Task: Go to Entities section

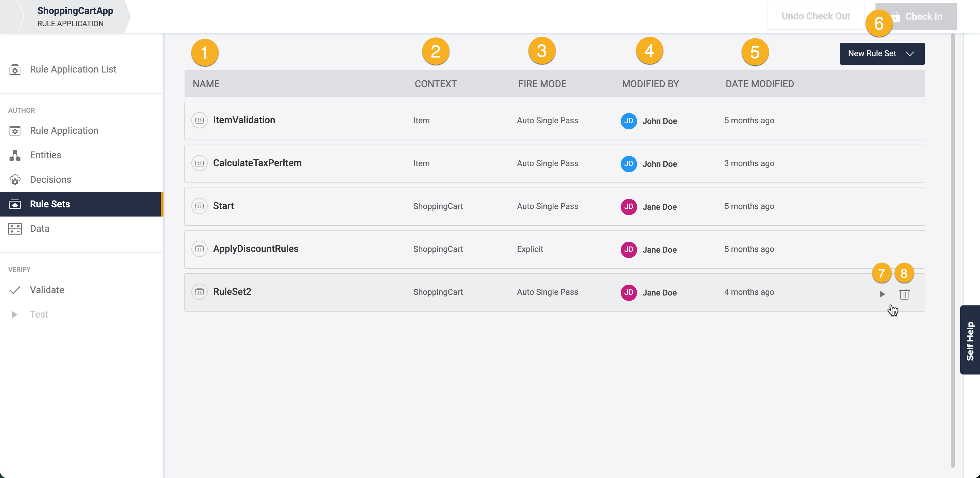Action: pos(45,155)
